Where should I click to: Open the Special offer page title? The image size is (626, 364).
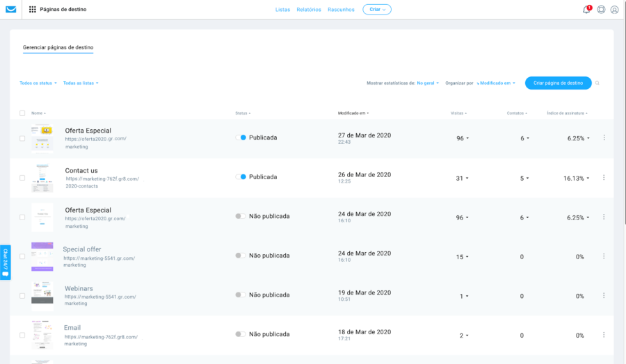[x=82, y=249]
